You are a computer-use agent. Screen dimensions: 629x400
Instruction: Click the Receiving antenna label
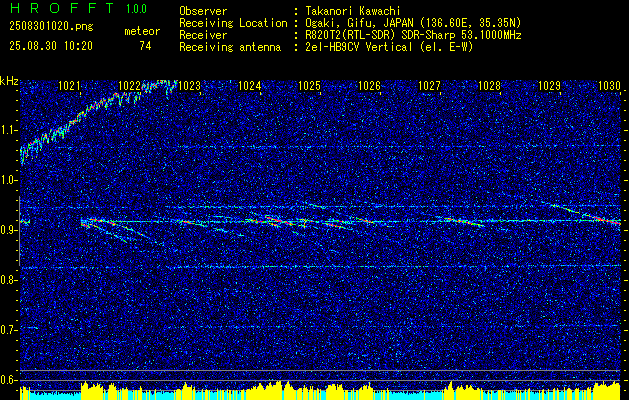pos(230,47)
